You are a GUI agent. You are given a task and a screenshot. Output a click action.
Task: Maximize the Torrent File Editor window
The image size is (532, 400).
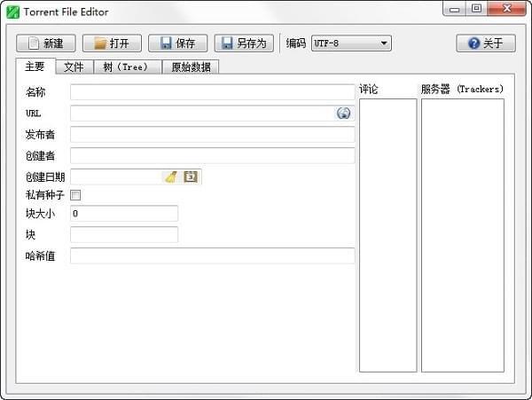click(476, 9)
